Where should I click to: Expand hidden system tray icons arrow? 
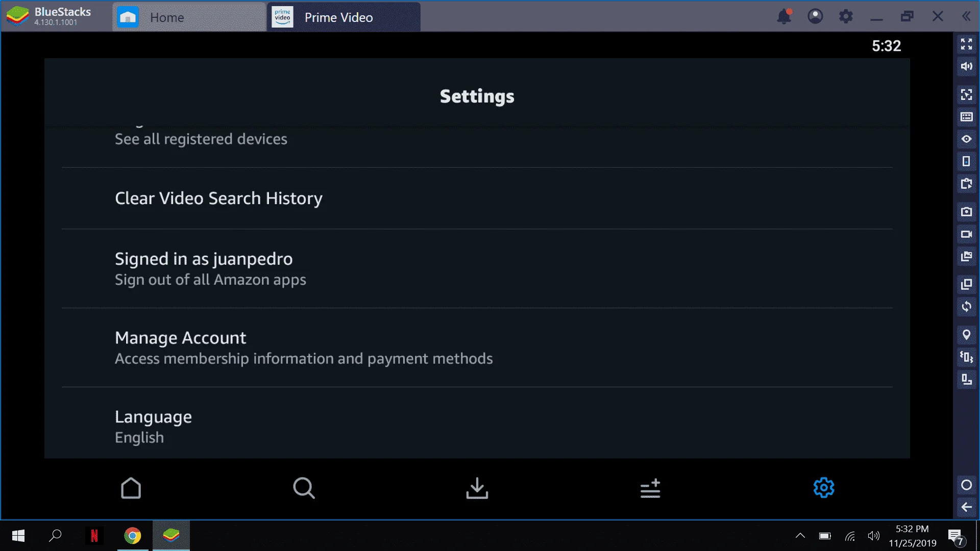tap(800, 536)
